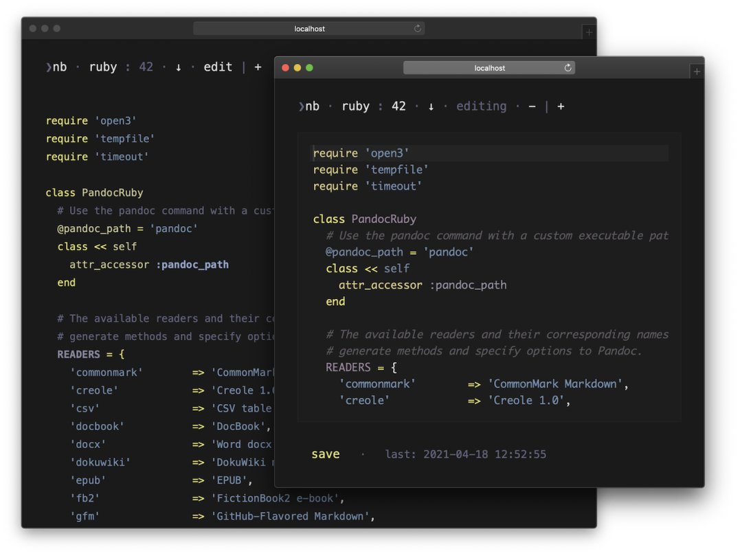Screen dimensions: 742x560
Task: Open the ruby notebook link in back window
Action: [102, 67]
